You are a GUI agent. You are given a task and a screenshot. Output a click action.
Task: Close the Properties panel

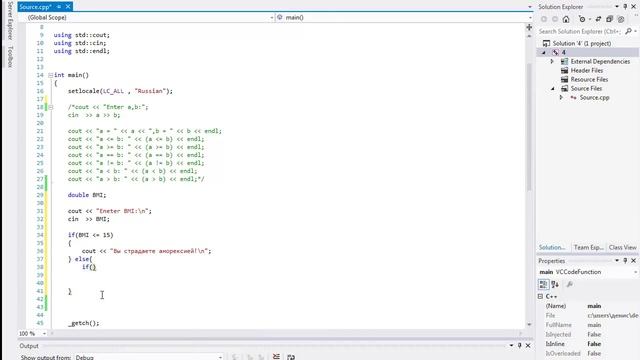click(x=634, y=260)
